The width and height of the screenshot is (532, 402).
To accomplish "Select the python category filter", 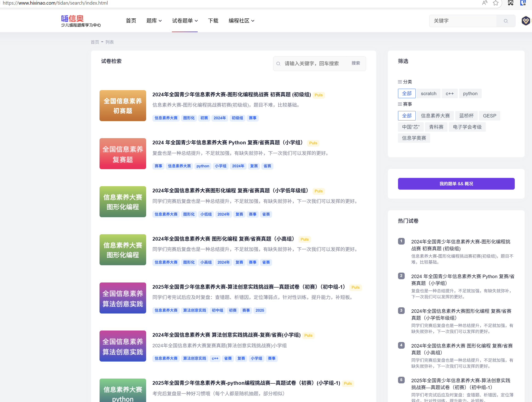I will pyautogui.click(x=470, y=93).
